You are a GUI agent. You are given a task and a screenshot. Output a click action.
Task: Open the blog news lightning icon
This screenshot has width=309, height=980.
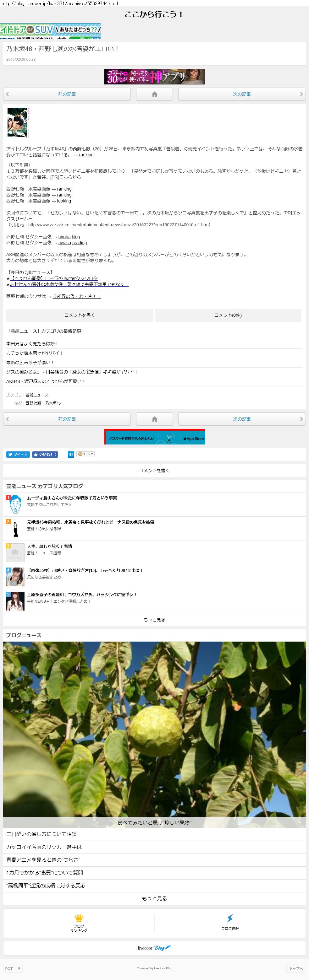point(230,923)
